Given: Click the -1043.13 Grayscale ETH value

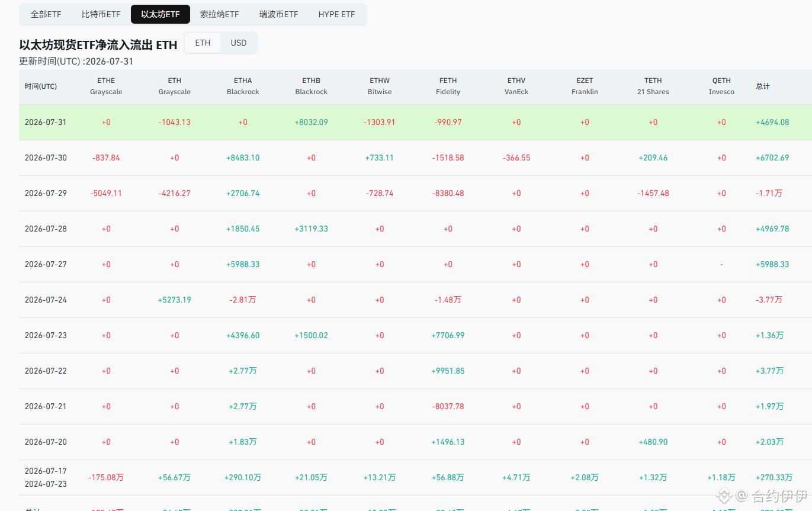Looking at the screenshot, I should 175,123.
